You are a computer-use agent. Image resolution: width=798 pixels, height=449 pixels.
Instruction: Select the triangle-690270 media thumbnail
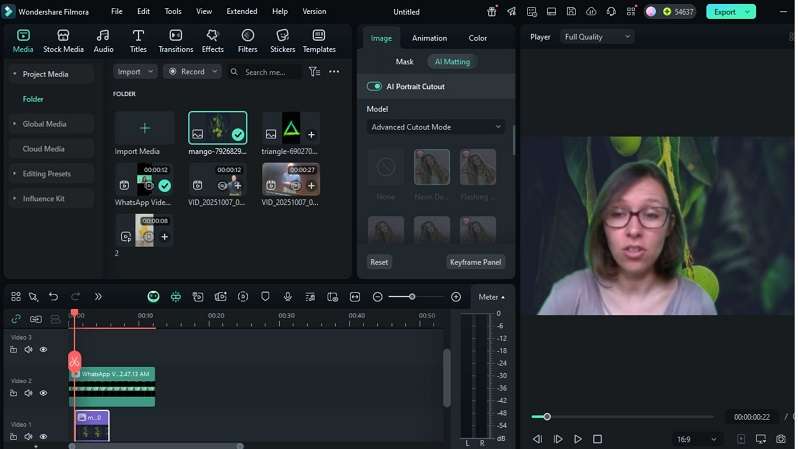(x=291, y=128)
